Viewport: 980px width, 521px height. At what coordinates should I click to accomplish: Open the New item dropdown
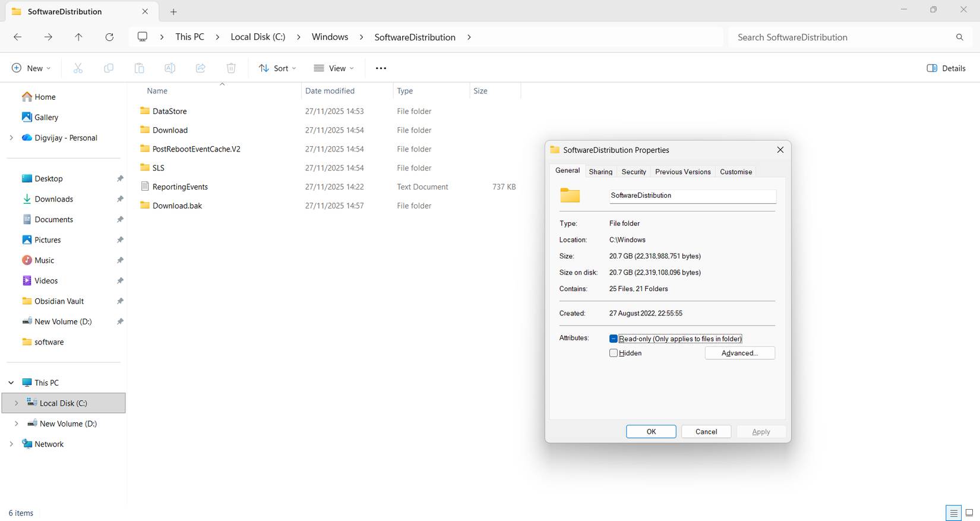point(31,68)
